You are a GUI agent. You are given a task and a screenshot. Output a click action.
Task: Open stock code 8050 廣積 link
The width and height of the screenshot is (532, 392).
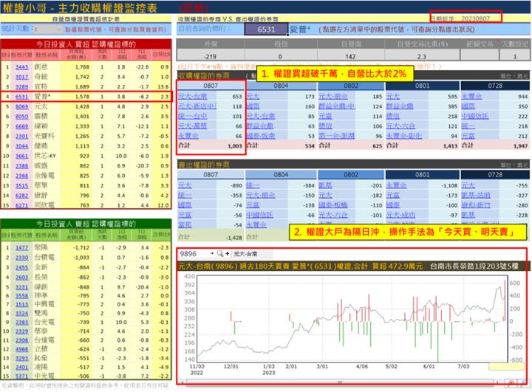click(21, 117)
